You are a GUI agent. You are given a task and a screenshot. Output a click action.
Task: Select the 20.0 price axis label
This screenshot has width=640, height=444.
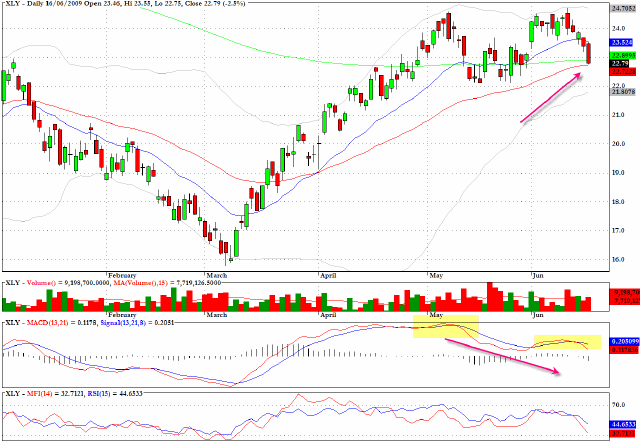tap(618, 144)
